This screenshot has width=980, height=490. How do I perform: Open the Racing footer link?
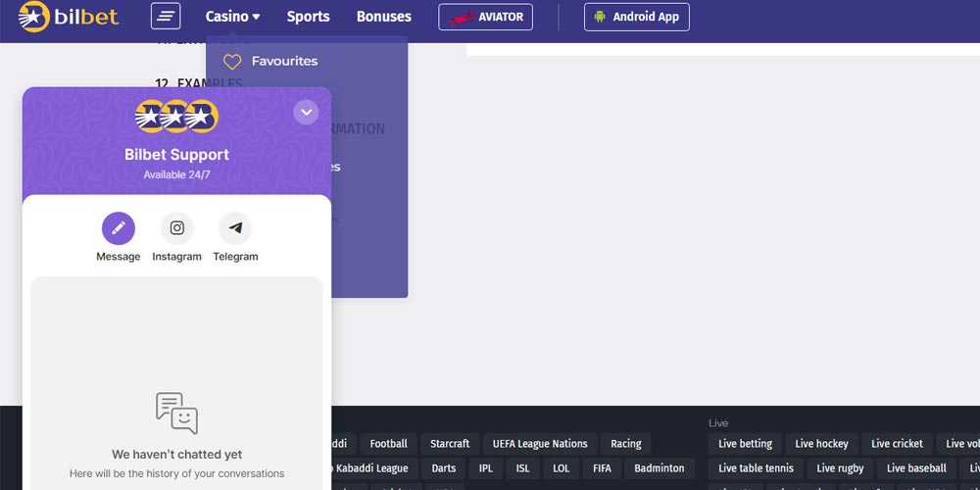click(625, 444)
